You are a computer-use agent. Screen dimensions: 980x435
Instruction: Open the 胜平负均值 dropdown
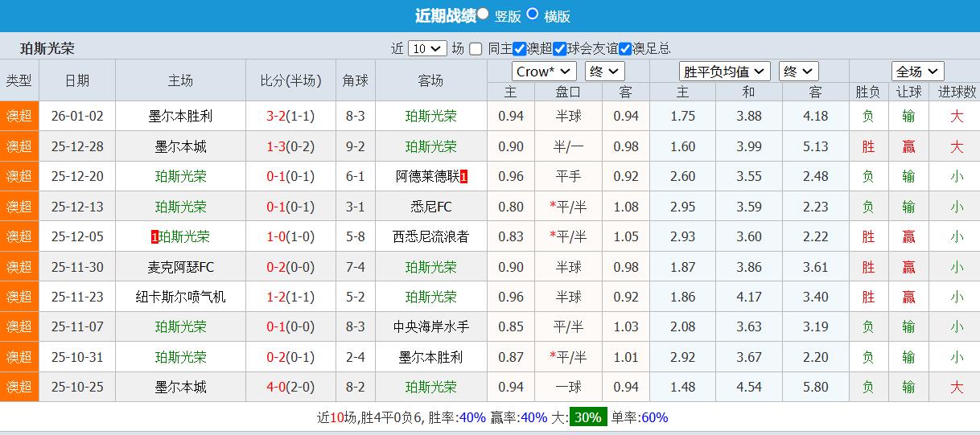coord(725,72)
